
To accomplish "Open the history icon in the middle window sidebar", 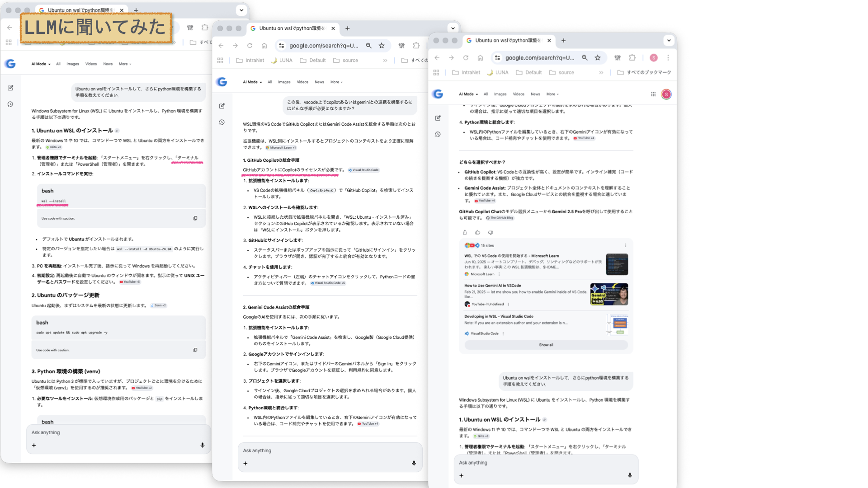I will (222, 122).
